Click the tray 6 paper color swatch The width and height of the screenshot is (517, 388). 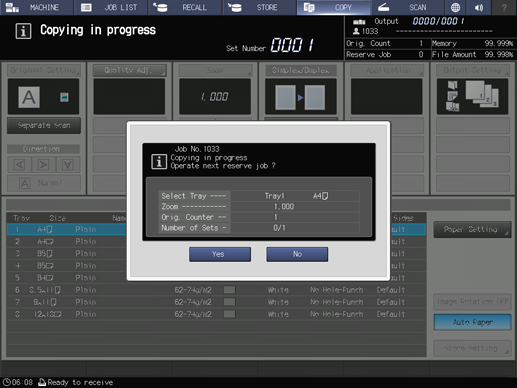click(229, 290)
